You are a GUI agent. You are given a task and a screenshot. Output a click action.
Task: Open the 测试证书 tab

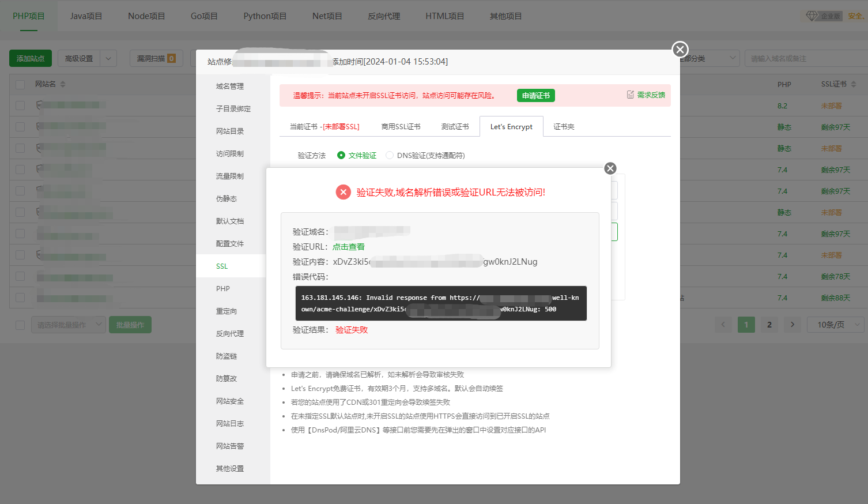(x=455, y=126)
